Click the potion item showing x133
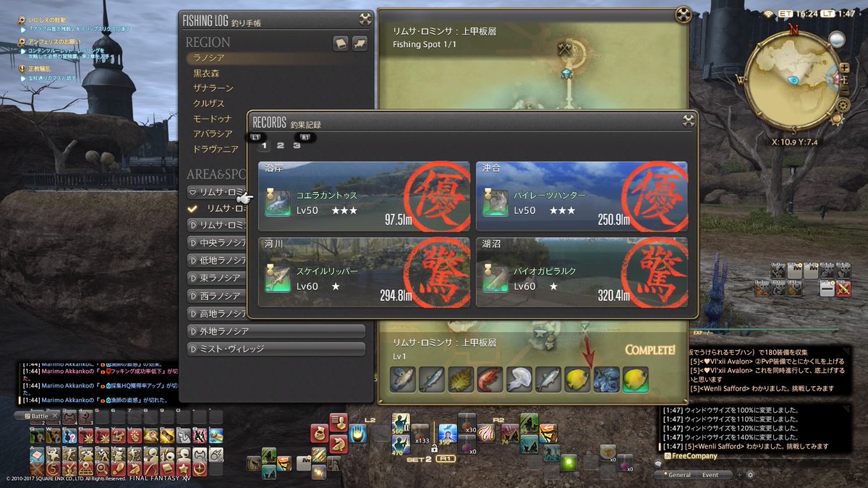 [420, 433]
